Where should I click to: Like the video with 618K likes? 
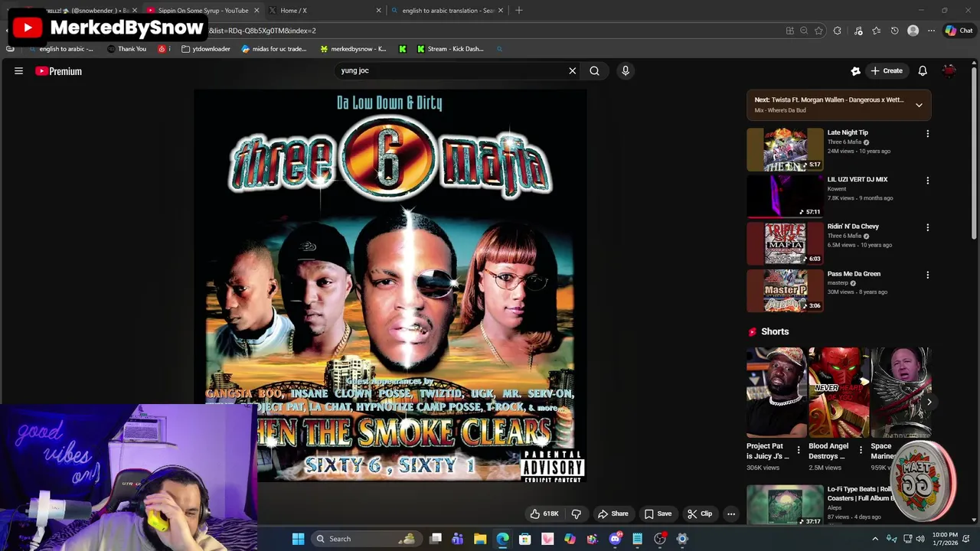pyautogui.click(x=544, y=514)
